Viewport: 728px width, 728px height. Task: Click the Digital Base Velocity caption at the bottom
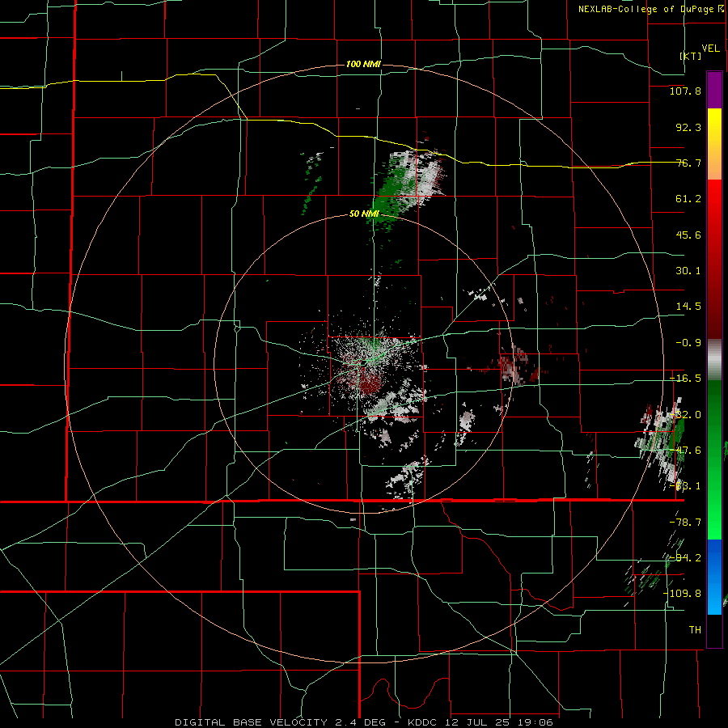[x=364, y=722]
